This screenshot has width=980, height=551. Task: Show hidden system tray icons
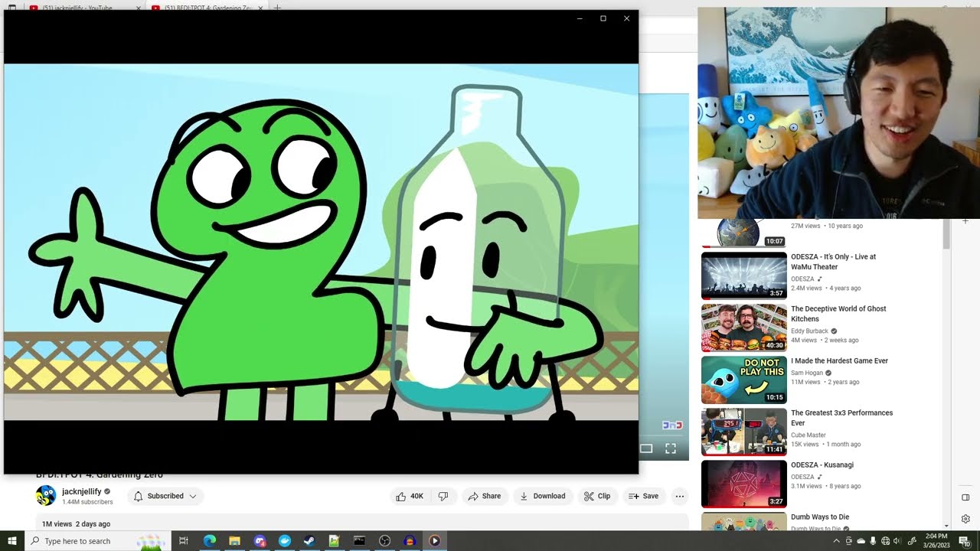click(x=836, y=541)
